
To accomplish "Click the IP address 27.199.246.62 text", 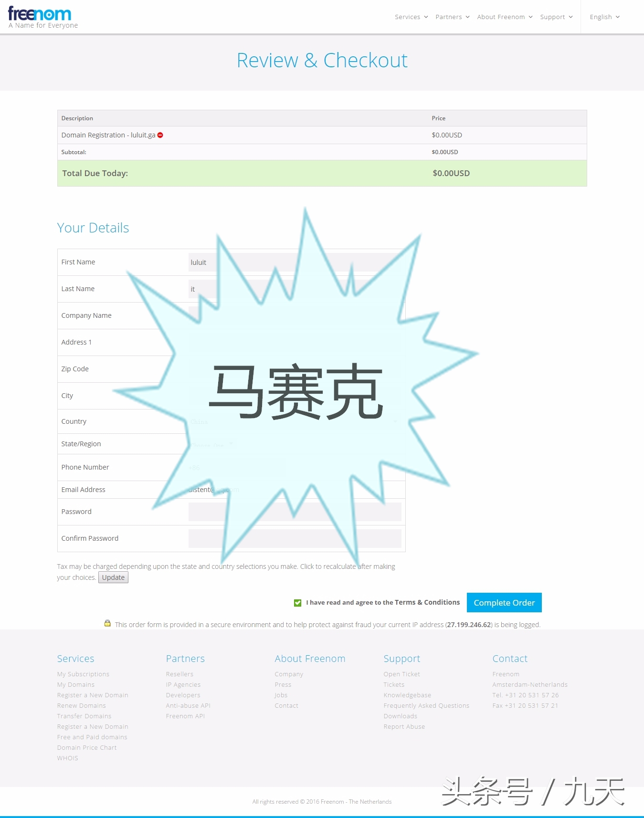I will point(469,625).
